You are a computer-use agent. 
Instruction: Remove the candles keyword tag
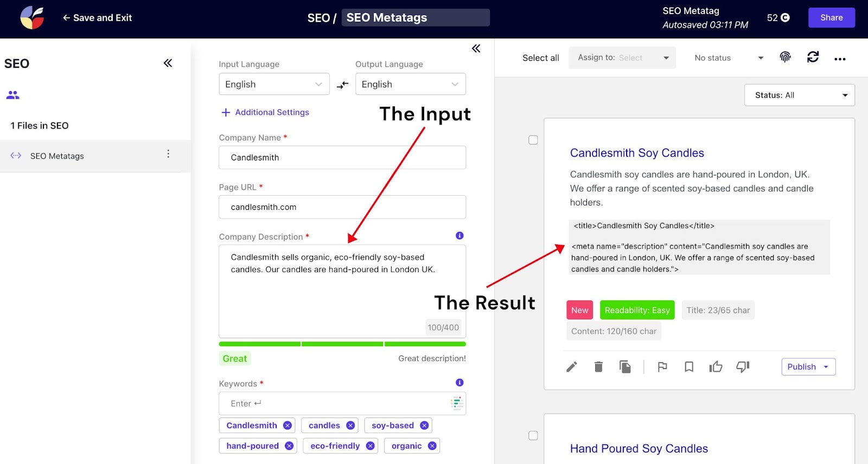pyautogui.click(x=350, y=426)
